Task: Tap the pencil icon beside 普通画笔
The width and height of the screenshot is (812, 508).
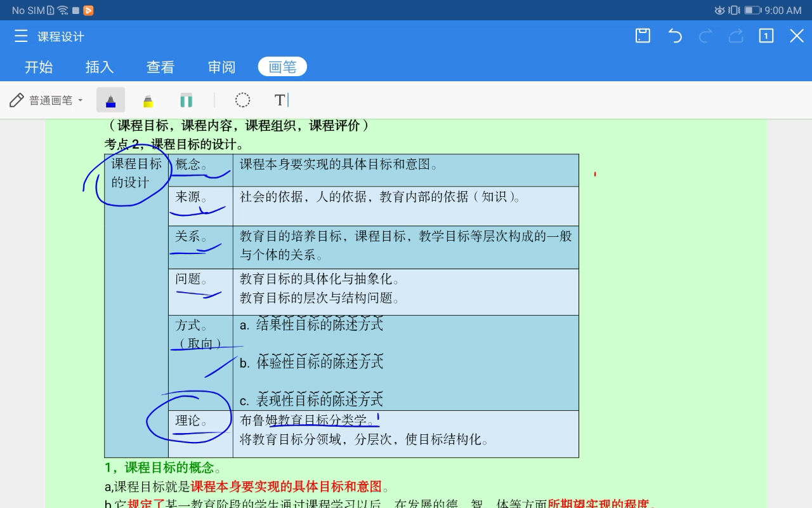Action: 17,100
